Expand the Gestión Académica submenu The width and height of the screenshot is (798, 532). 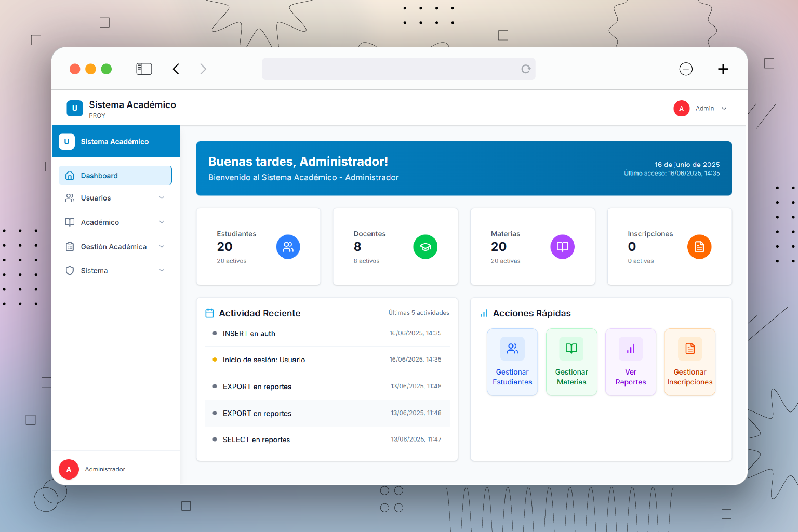point(115,247)
